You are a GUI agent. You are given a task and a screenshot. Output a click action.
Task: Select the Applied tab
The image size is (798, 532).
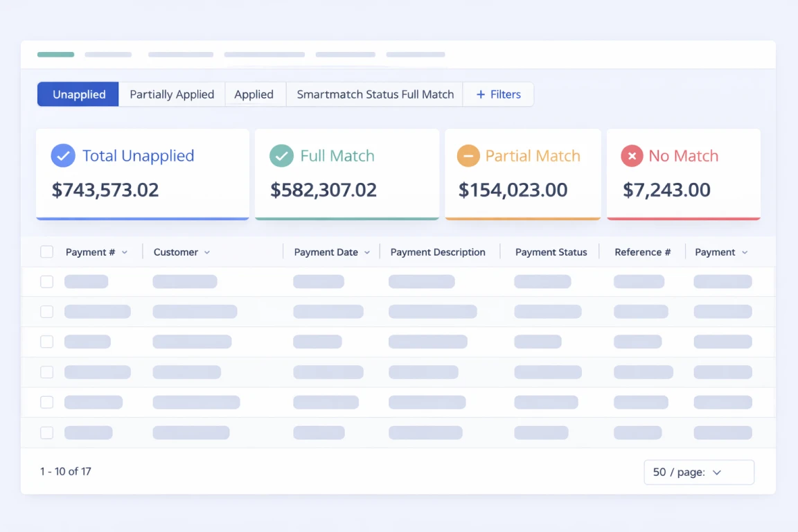254,95
